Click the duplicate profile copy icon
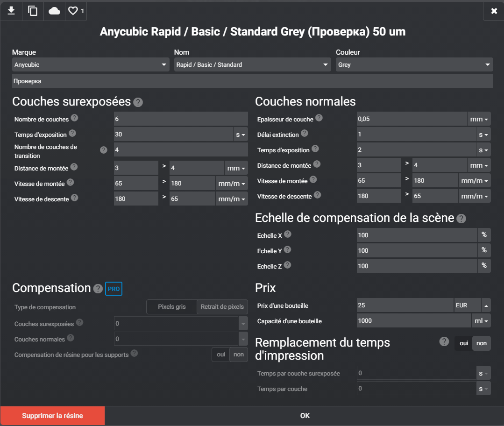 (33, 11)
